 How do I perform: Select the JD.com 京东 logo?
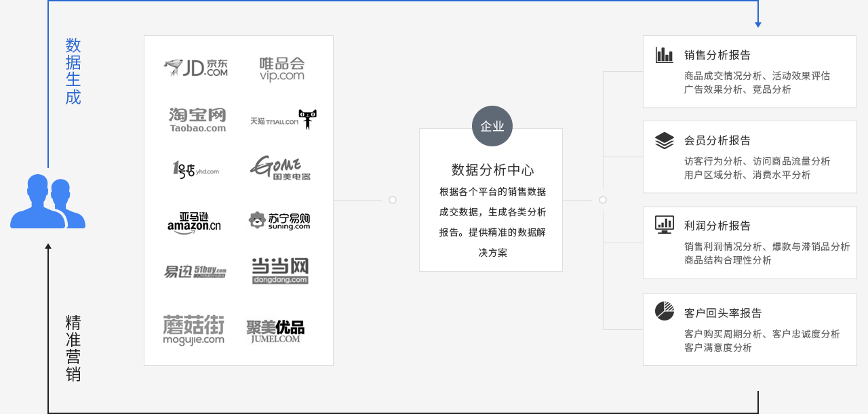[195, 67]
